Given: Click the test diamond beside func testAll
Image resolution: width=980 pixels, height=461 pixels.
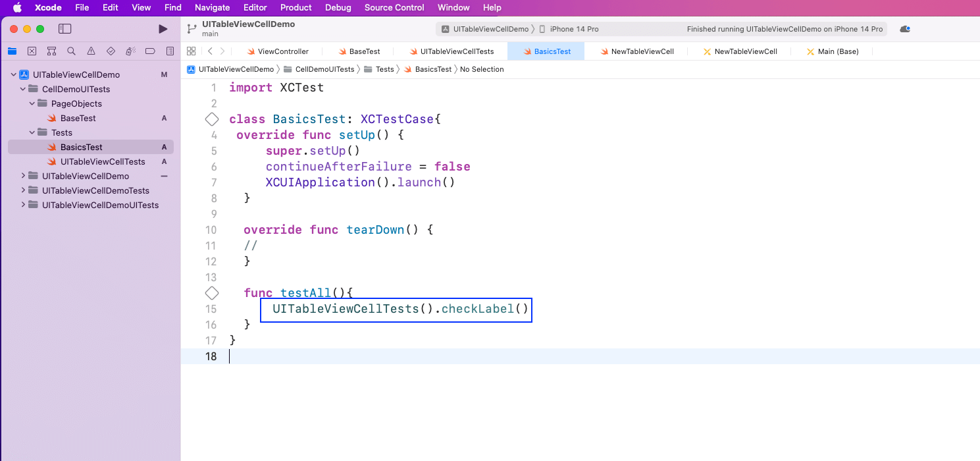Looking at the screenshot, I should point(211,293).
